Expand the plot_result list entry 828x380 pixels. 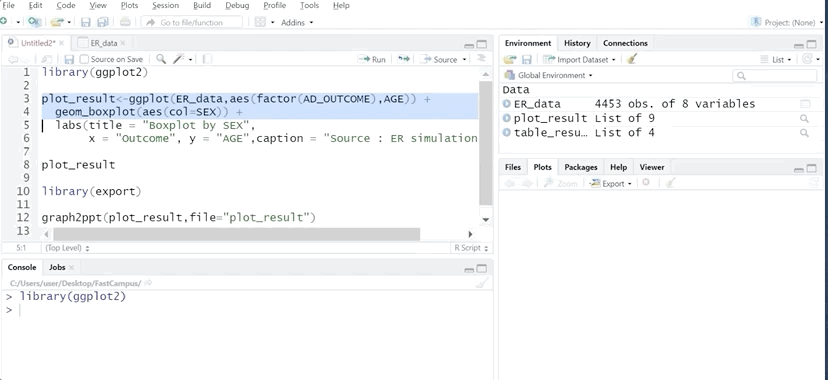(507, 118)
